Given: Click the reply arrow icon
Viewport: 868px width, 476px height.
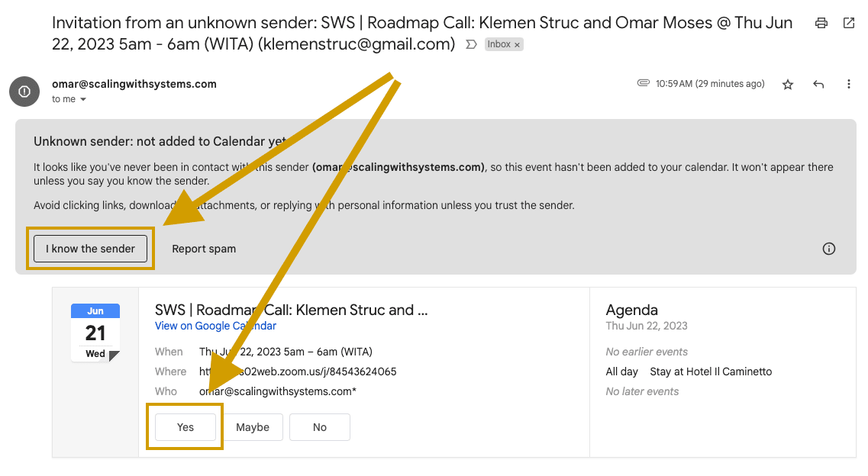Looking at the screenshot, I should tap(818, 85).
